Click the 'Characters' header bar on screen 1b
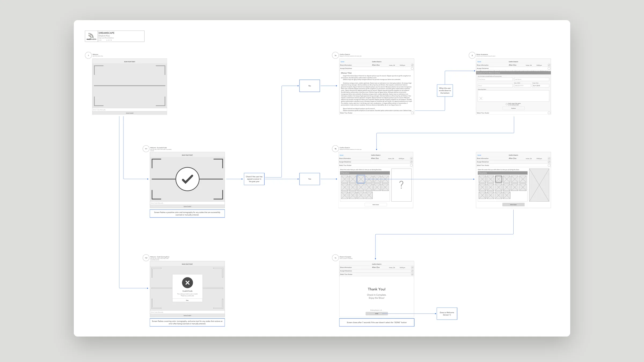This screenshot has width=644, height=362. [x=365, y=173]
